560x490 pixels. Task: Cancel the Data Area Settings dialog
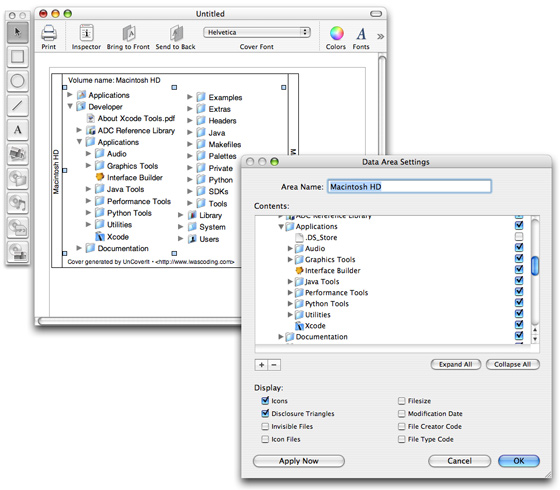point(459,461)
